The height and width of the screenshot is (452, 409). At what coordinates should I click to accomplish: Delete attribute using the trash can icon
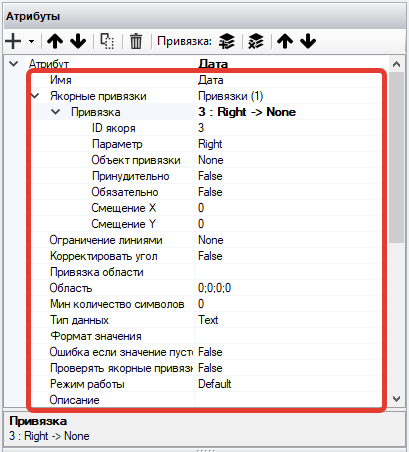point(136,41)
